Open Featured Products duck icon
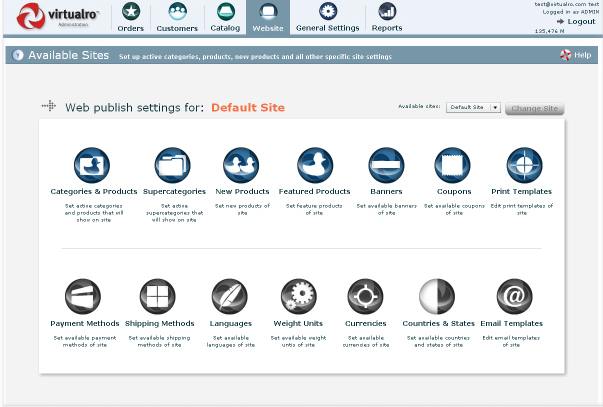Image resolution: width=603 pixels, height=407 pixels. pyautogui.click(x=315, y=165)
